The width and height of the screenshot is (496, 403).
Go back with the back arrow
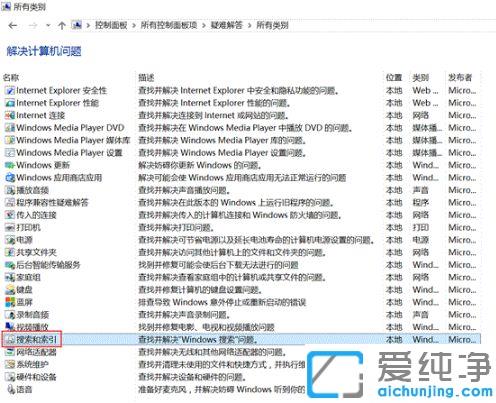click(x=13, y=25)
